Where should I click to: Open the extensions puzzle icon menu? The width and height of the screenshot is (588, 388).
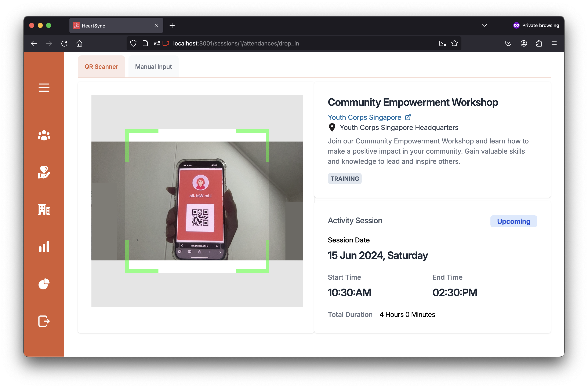pyautogui.click(x=539, y=43)
